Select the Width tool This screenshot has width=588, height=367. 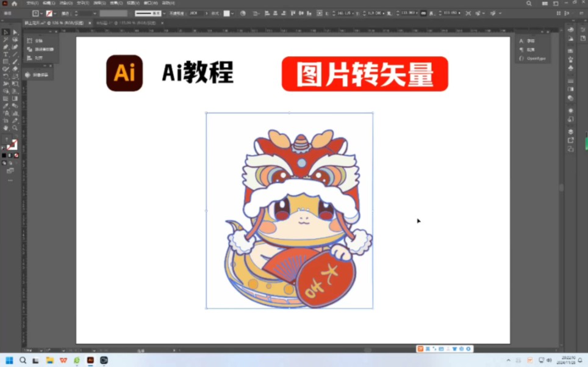pos(5,84)
